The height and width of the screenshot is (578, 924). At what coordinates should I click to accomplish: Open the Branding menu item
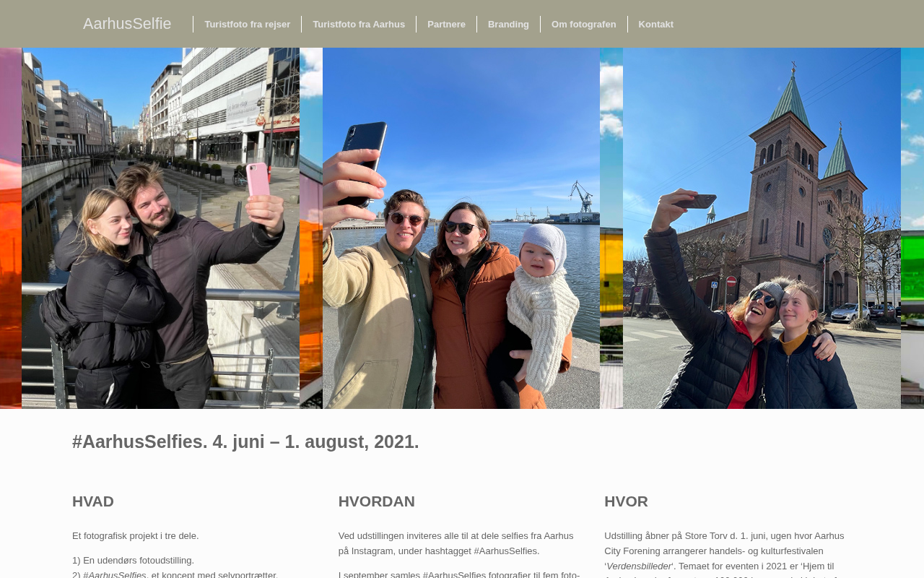point(508,25)
